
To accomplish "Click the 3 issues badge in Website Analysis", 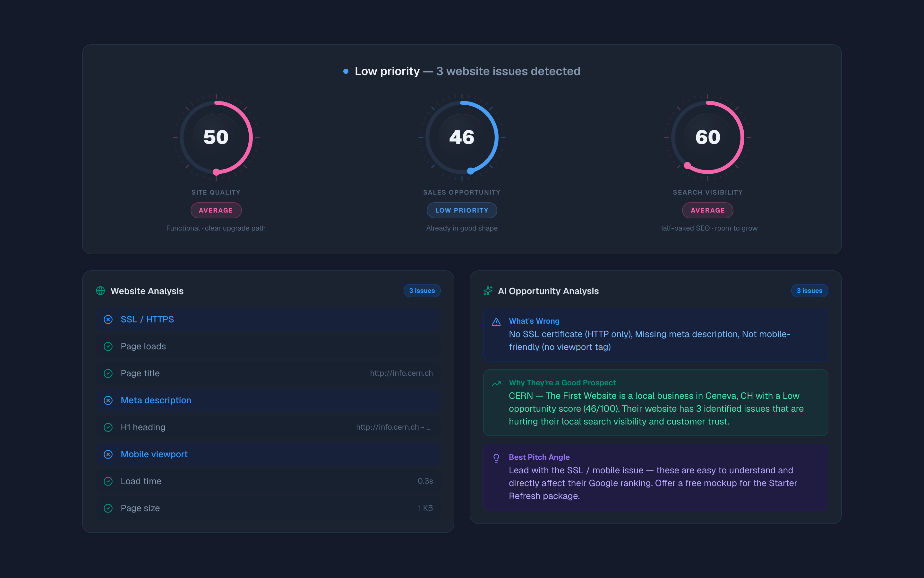I will point(422,291).
